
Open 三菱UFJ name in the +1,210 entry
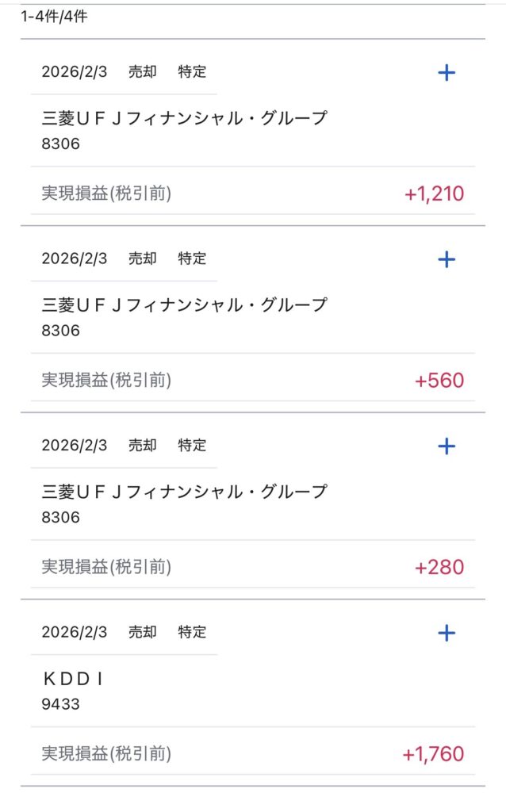point(184,119)
